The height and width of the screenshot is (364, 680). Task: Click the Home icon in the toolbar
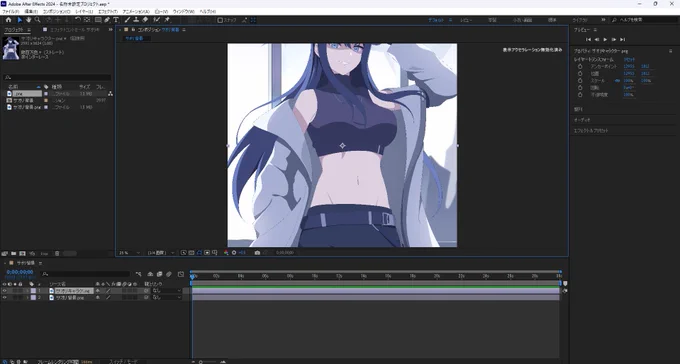point(8,20)
